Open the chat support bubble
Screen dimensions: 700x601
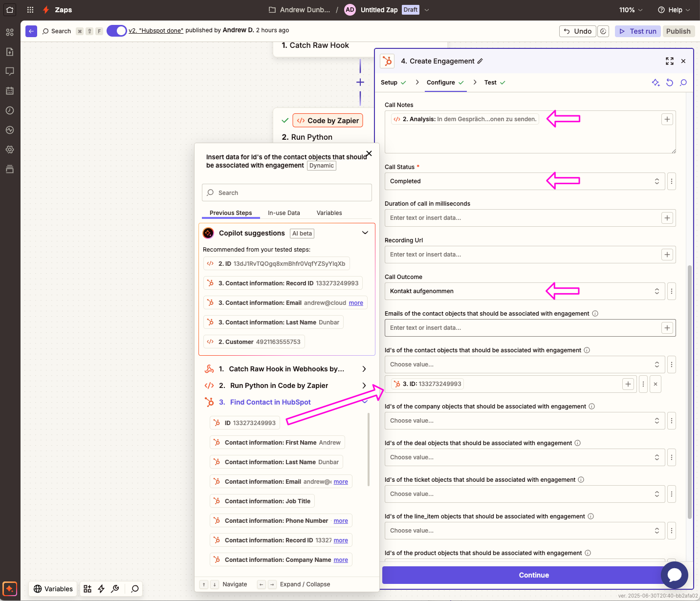pos(675,575)
